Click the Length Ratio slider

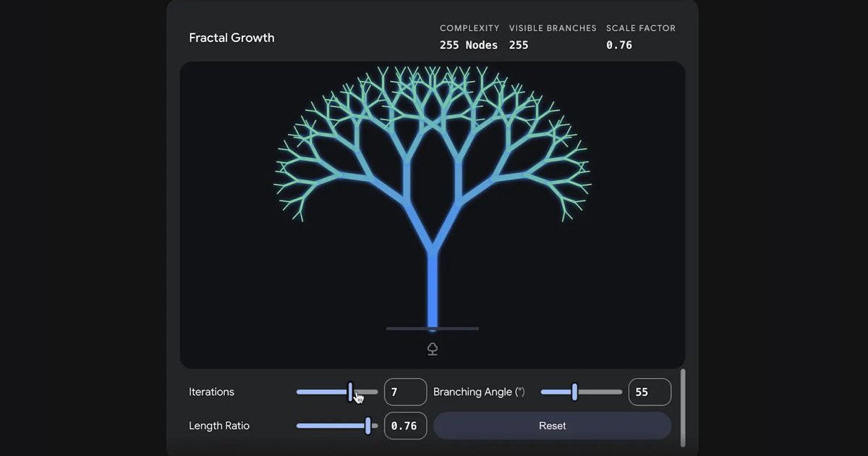pyautogui.click(x=337, y=426)
